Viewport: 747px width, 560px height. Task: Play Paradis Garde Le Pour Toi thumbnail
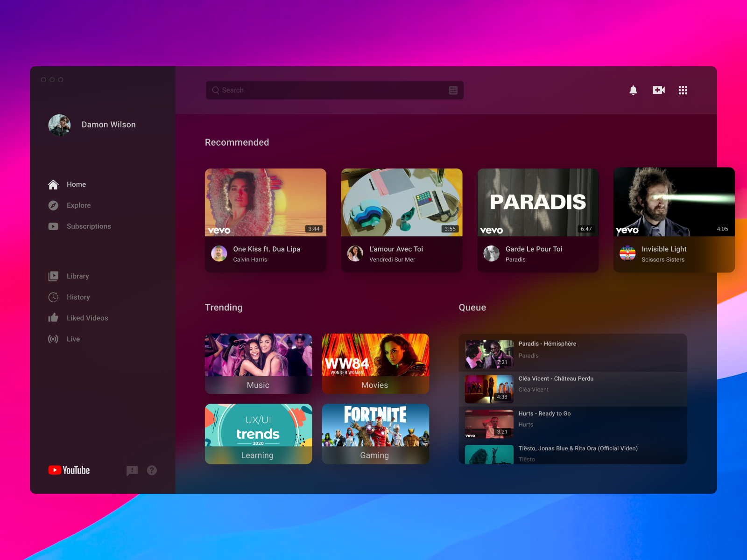538,203
